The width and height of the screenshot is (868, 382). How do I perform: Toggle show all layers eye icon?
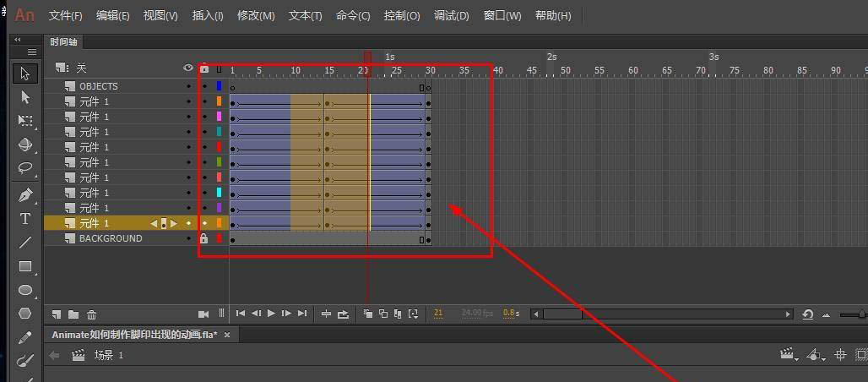coord(188,68)
